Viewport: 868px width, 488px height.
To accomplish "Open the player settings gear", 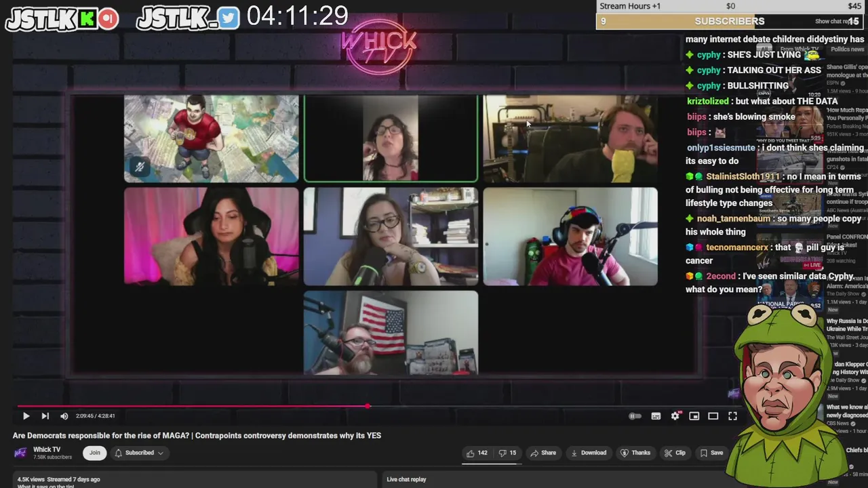I will [675, 416].
